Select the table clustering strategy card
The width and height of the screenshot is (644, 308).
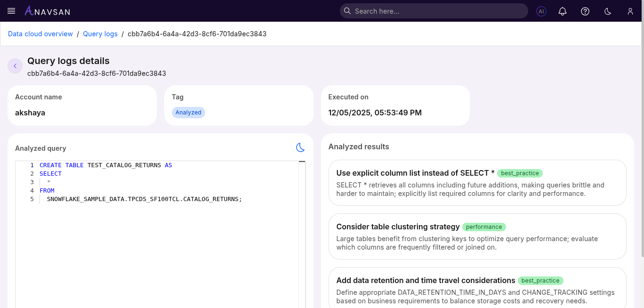click(477, 236)
